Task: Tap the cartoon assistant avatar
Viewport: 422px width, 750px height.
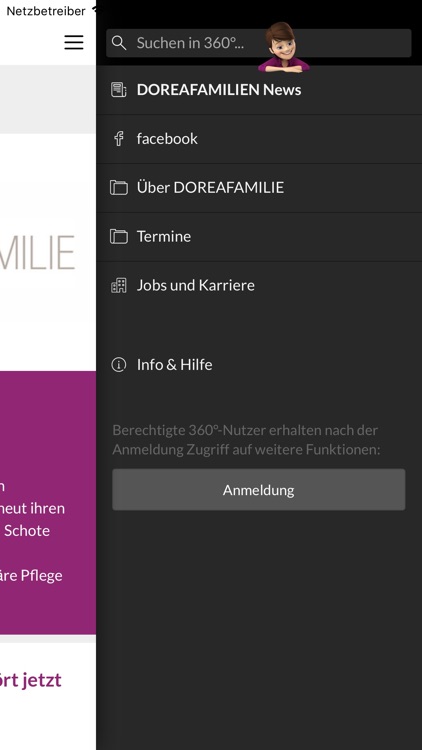Action: pos(283,47)
